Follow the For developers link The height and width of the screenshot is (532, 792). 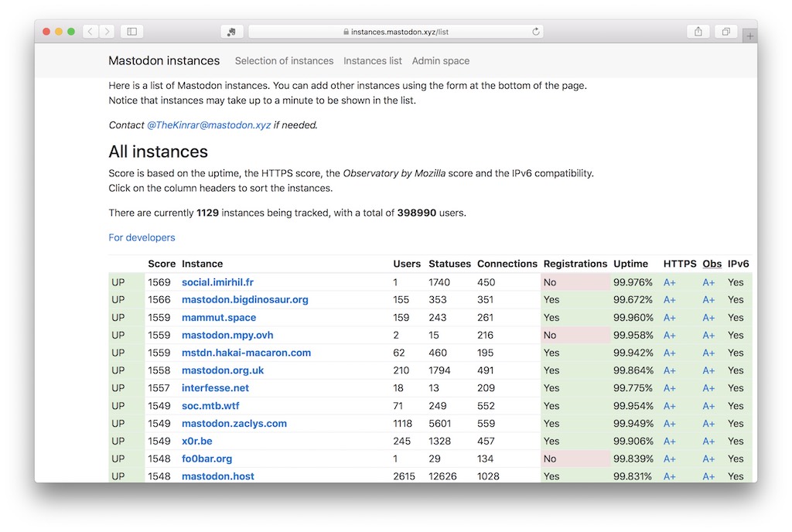tap(142, 237)
